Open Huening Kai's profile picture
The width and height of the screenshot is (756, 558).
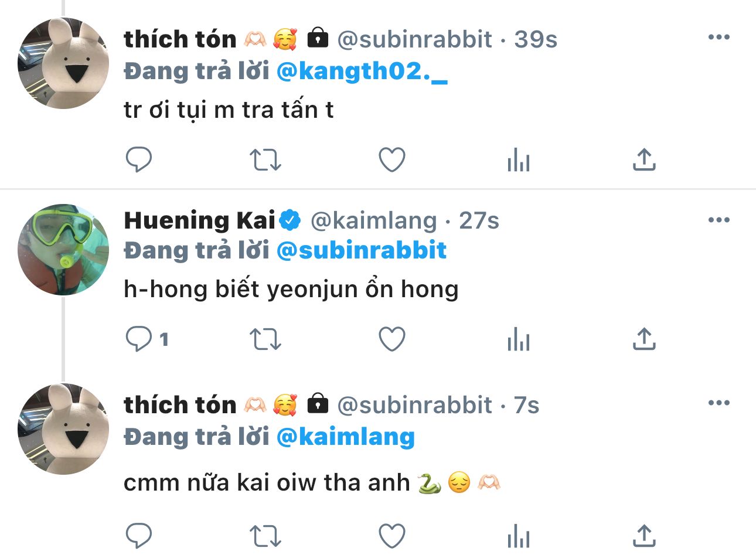[x=63, y=250]
